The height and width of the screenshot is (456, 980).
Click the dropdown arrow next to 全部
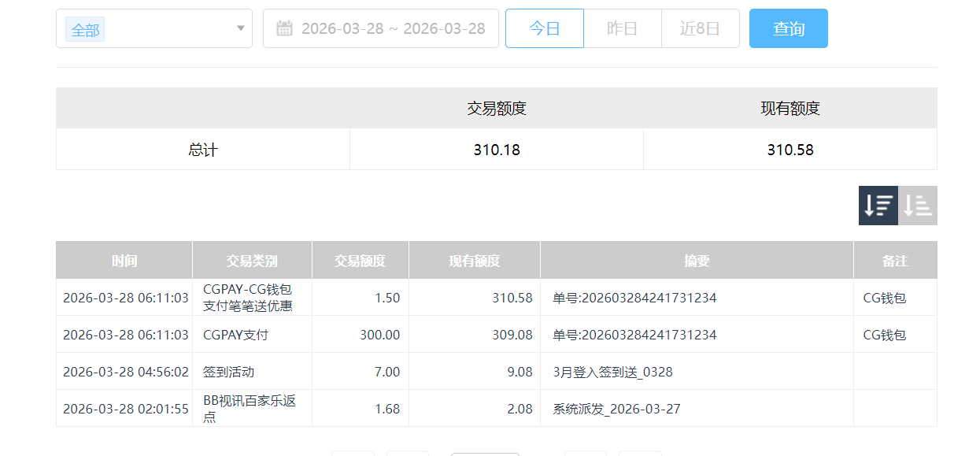241,28
